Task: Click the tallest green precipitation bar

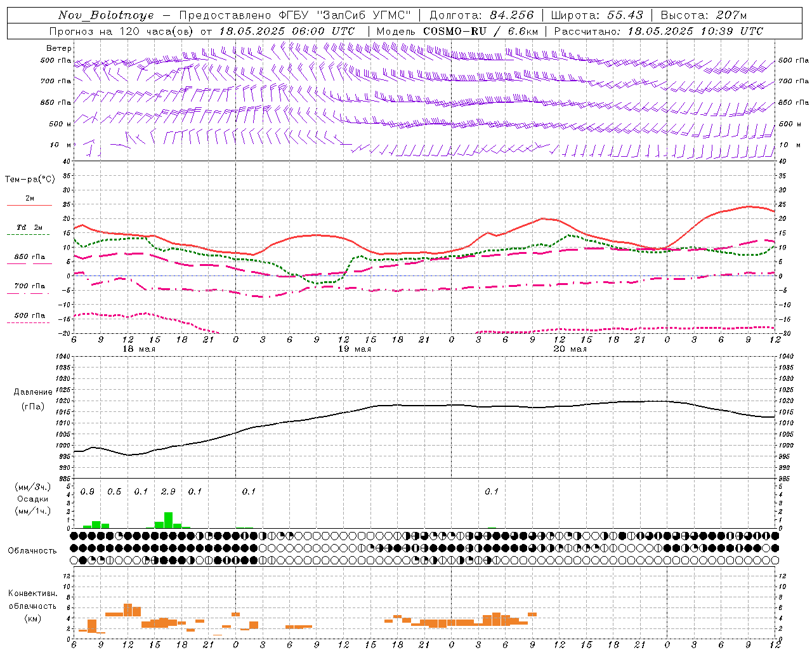Action: click(x=168, y=520)
